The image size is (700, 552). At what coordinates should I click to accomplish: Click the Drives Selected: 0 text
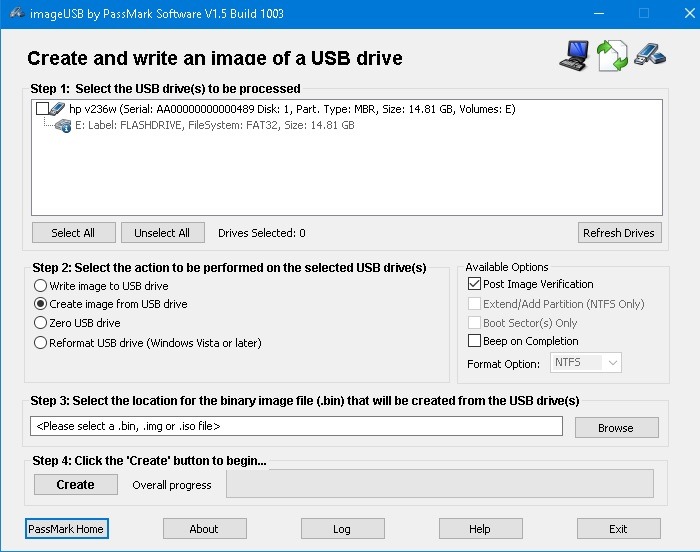262,233
